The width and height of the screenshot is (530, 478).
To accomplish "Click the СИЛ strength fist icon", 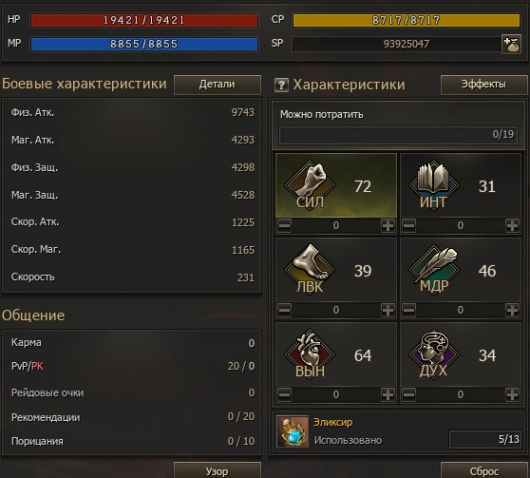I will click(x=310, y=185).
